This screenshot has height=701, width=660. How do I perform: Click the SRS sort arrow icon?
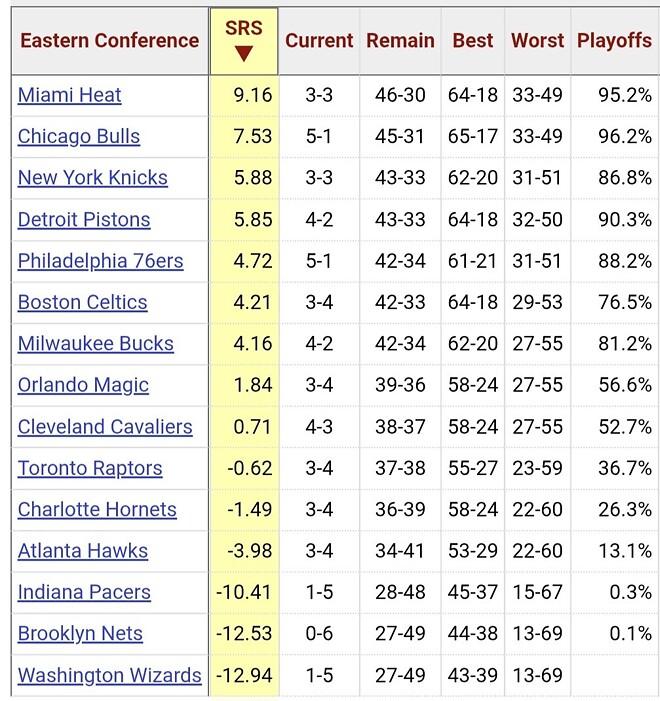click(x=244, y=54)
